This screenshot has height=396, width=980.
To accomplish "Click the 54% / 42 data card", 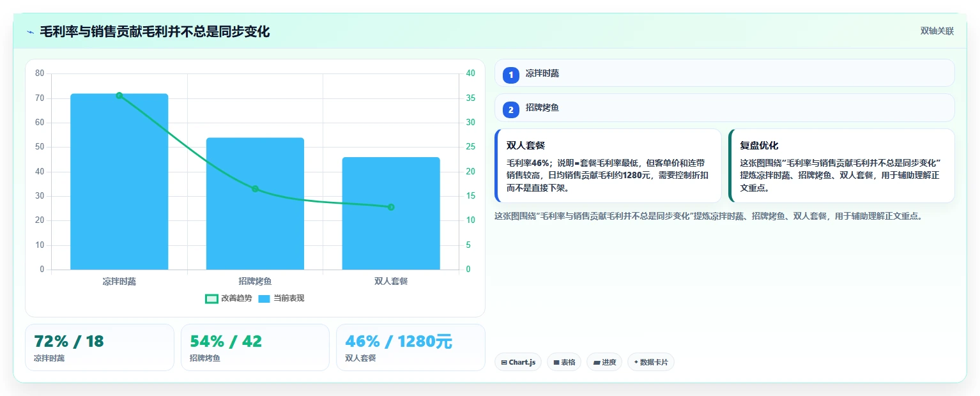I will point(255,347).
